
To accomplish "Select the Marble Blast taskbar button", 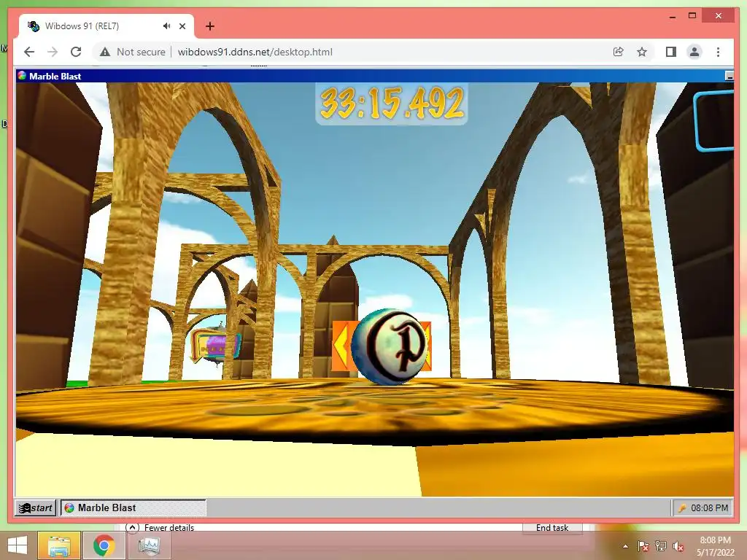I will point(133,507).
